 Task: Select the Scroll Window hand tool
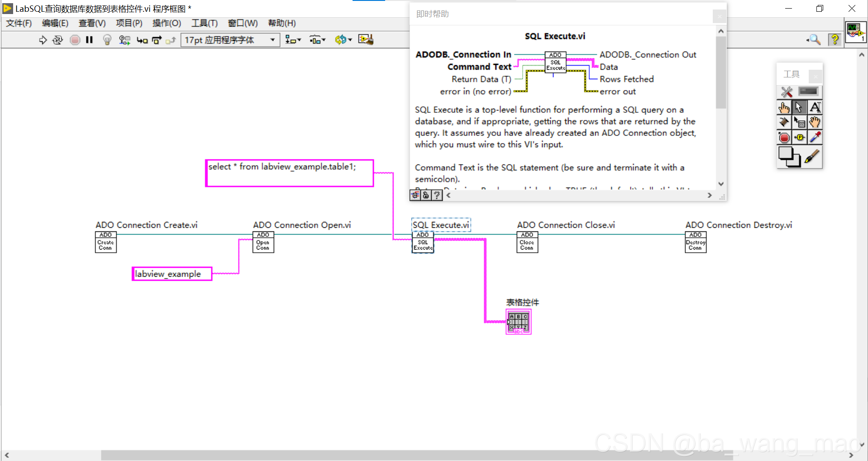[x=815, y=122]
